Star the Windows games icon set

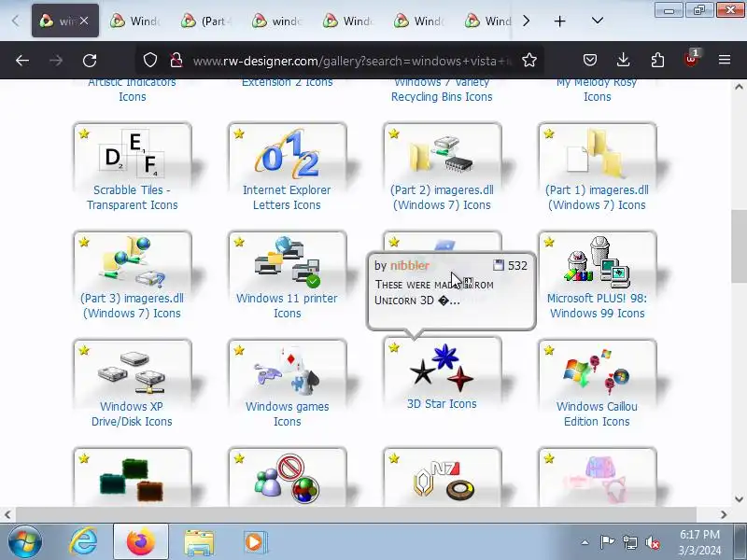point(239,351)
